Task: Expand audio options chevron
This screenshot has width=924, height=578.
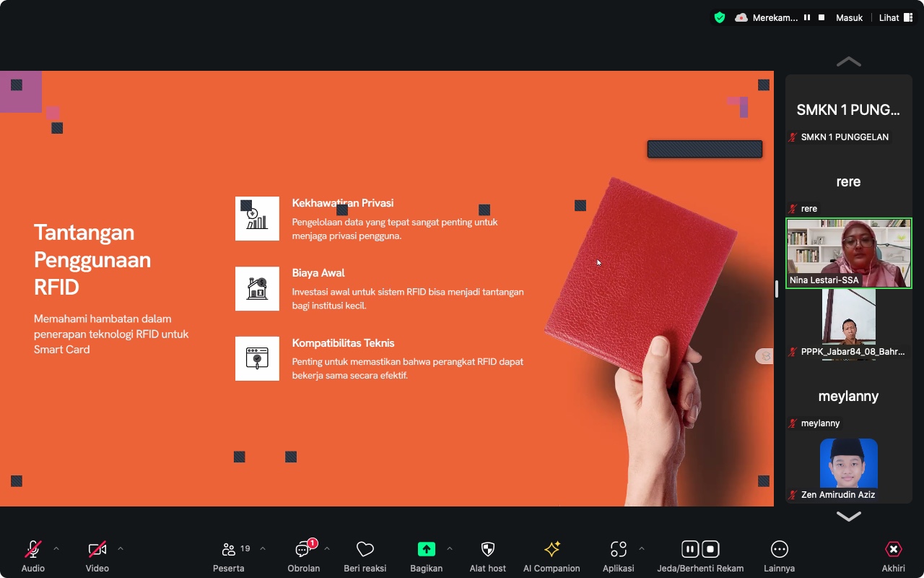Action: [56, 549]
